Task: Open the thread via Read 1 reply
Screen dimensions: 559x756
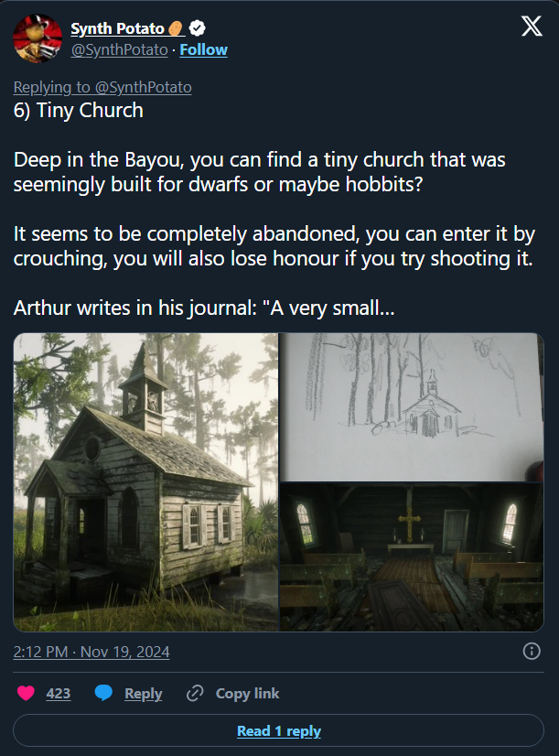Action: pyautogui.click(x=279, y=730)
